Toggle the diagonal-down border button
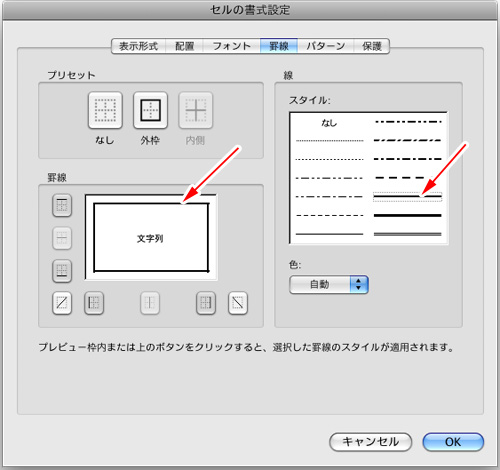 (x=238, y=303)
